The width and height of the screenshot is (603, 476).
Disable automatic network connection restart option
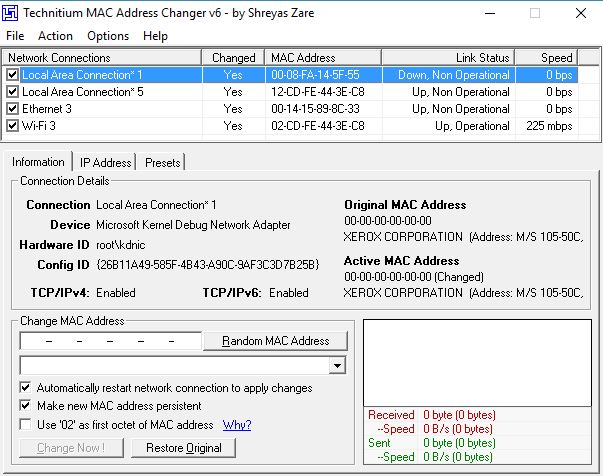[25, 387]
